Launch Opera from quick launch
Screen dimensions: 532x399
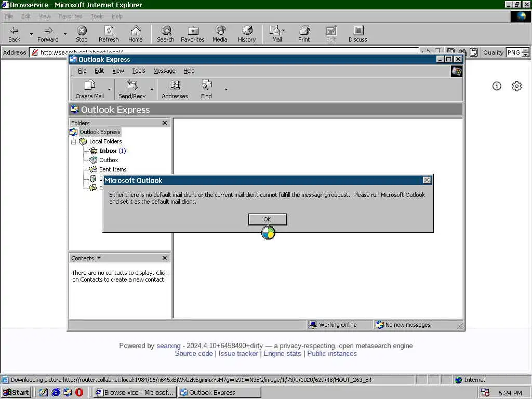pyautogui.click(x=79, y=393)
